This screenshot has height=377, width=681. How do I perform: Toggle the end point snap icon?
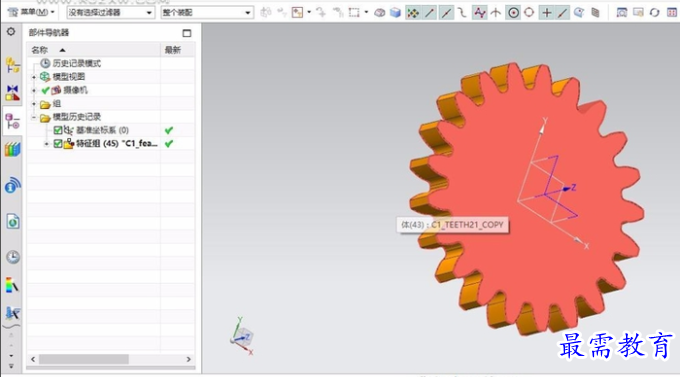tap(430, 13)
